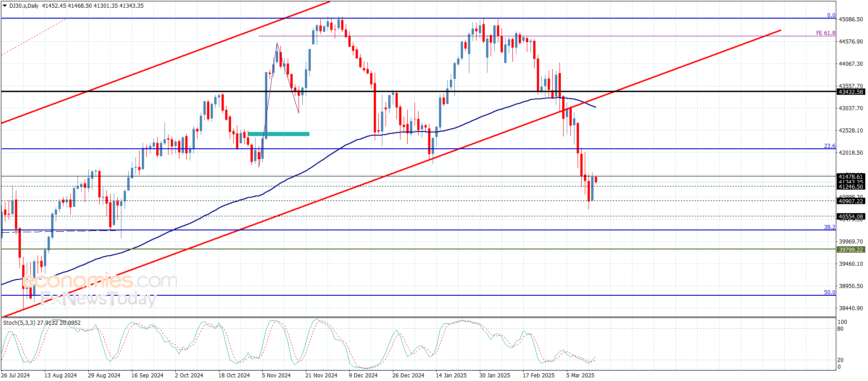Viewport: 868px width, 381px height.
Task: Click the olive 39799.22 price tag
Action: [x=851, y=249]
